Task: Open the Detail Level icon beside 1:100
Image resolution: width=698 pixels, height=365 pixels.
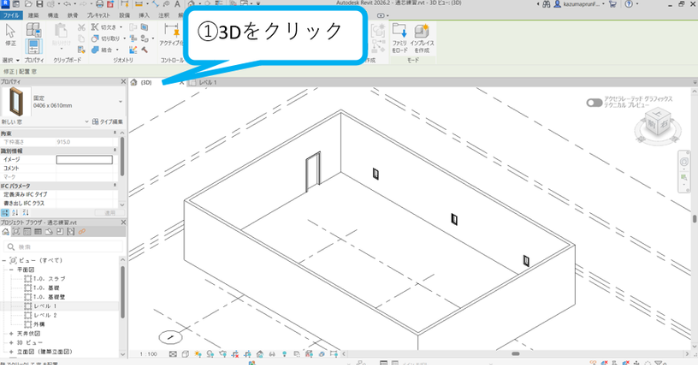Action: [173, 354]
